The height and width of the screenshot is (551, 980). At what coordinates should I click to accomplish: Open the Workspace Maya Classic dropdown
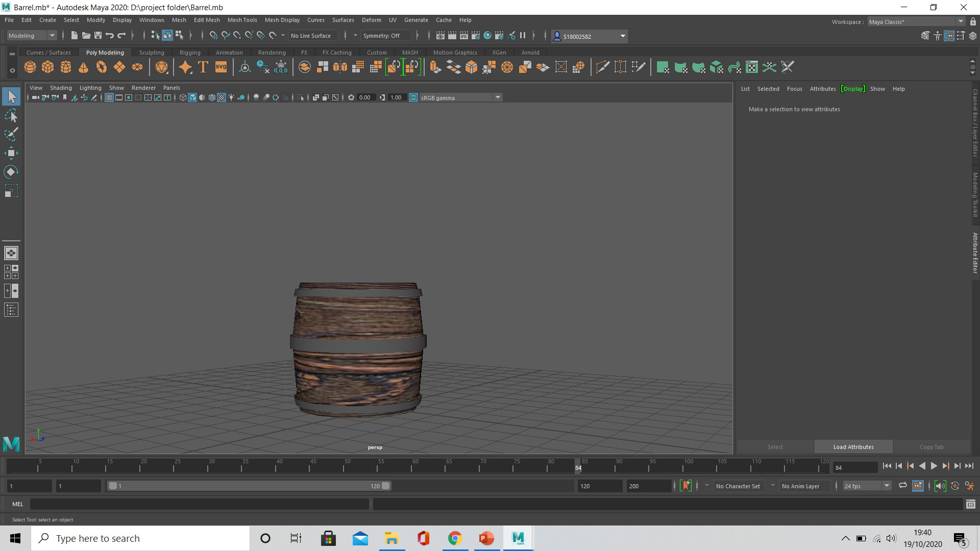point(916,21)
